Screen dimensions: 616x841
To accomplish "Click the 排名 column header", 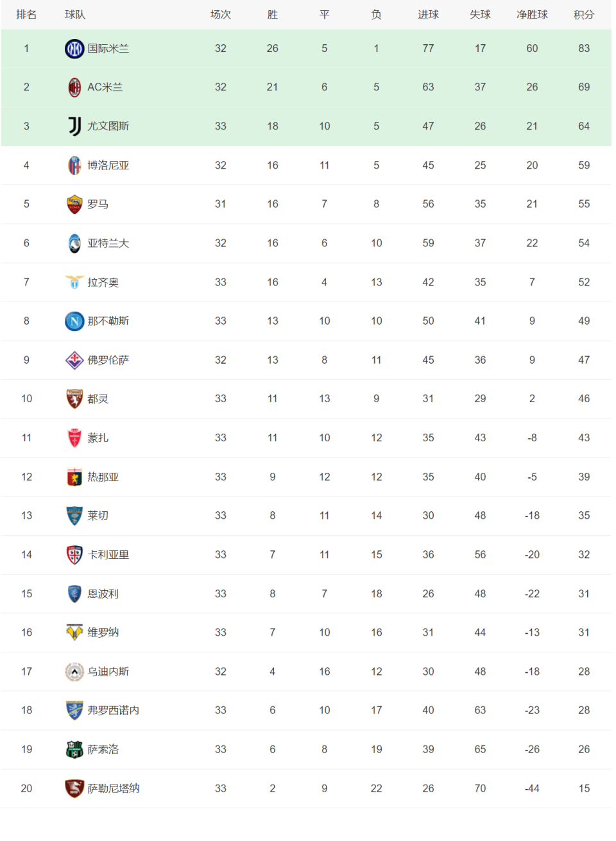I will click(x=26, y=15).
